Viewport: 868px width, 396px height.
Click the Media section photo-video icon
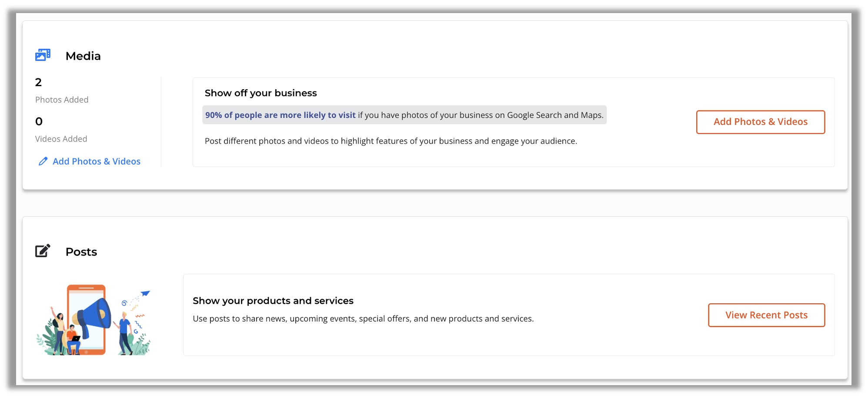(x=43, y=55)
